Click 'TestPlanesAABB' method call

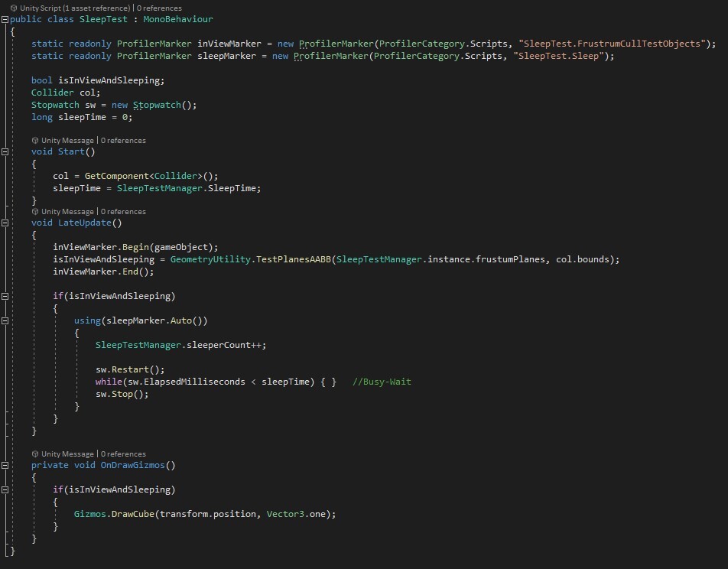tap(294, 259)
